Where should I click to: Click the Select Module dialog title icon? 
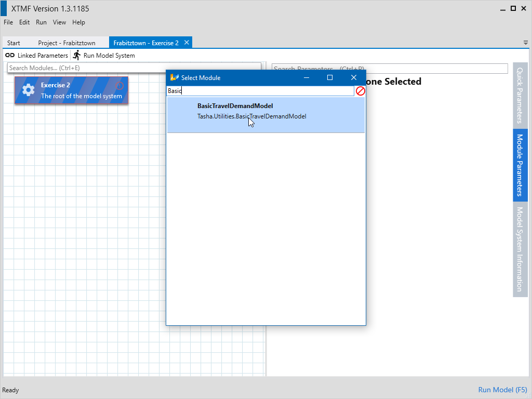pos(174,77)
